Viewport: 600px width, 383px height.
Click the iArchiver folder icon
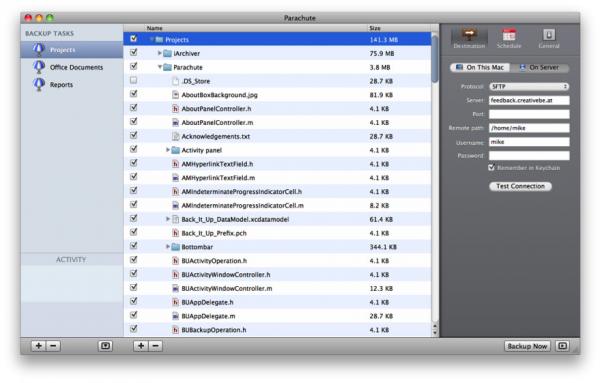click(167, 54)
